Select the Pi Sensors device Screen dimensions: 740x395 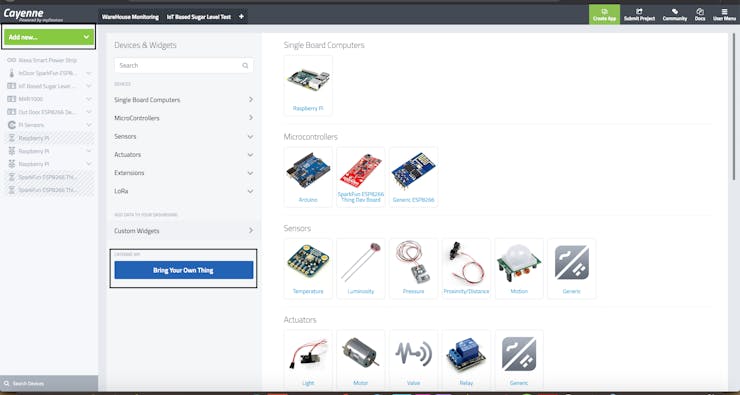(31, 125)
